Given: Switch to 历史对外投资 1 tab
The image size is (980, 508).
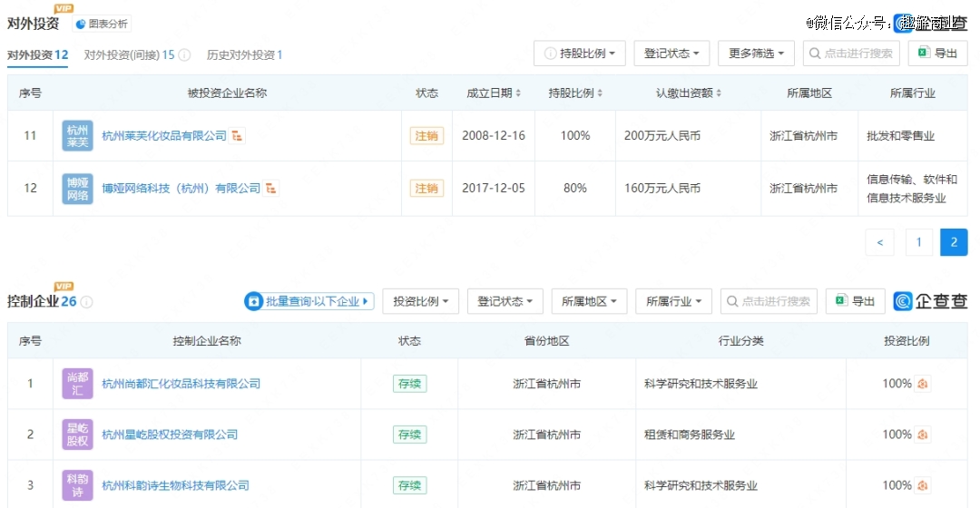Looking at the screenshot, I should (x=244, y=55).
